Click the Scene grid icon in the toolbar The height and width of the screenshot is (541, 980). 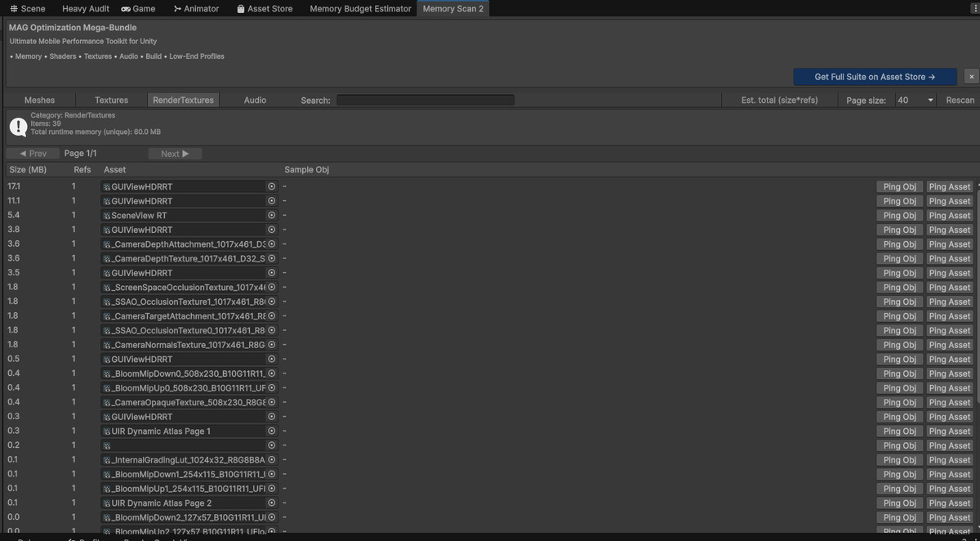coord(13,8)
